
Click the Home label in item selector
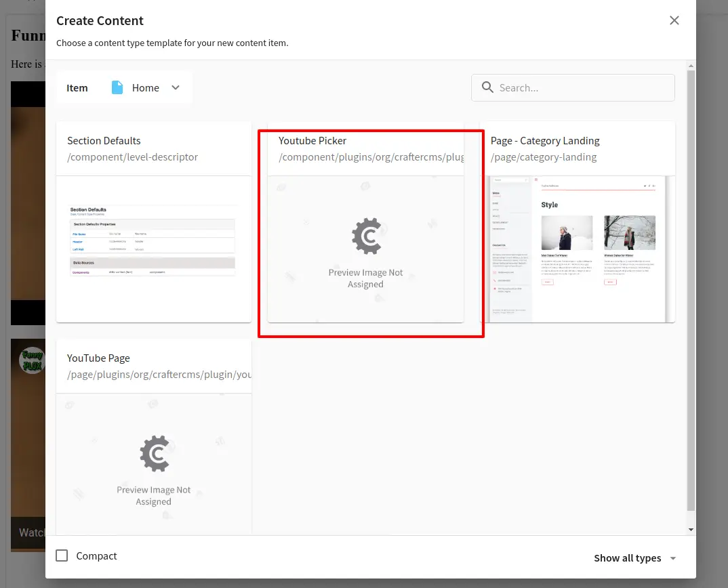146,87
